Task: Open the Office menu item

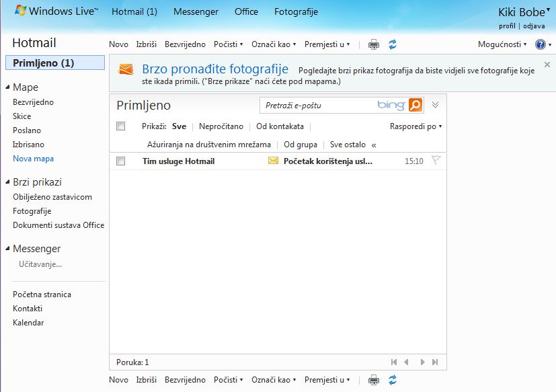Action: pos(246,11)
